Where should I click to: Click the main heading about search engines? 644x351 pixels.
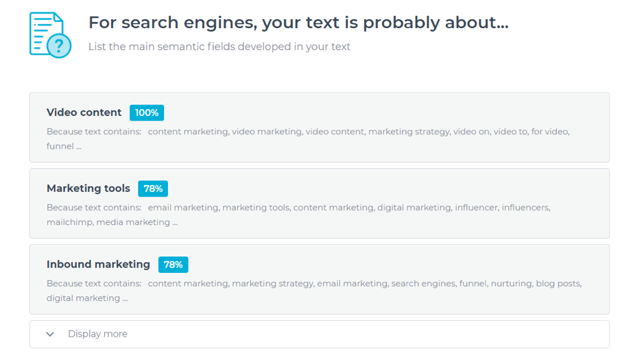pos(298,23)
